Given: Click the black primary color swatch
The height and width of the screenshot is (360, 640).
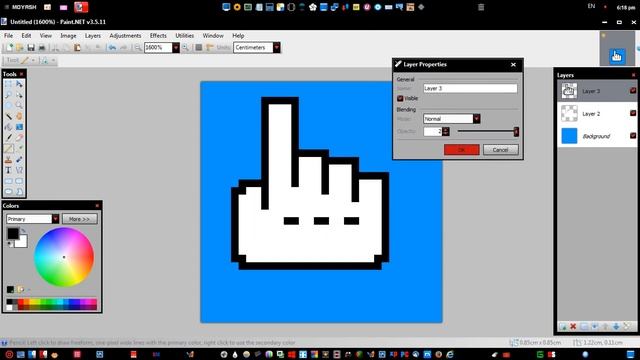Looking at the screenshot, I should pos(13,233).
